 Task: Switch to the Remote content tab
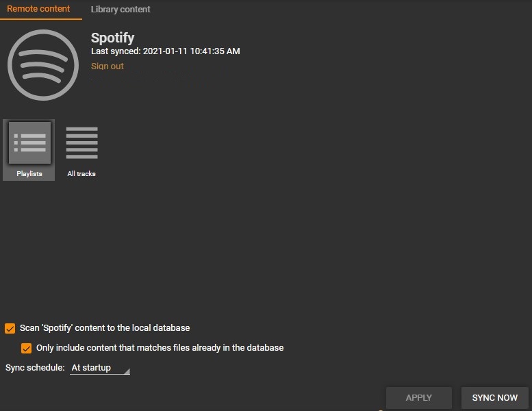pyautogui.click(x=38, y=10)
